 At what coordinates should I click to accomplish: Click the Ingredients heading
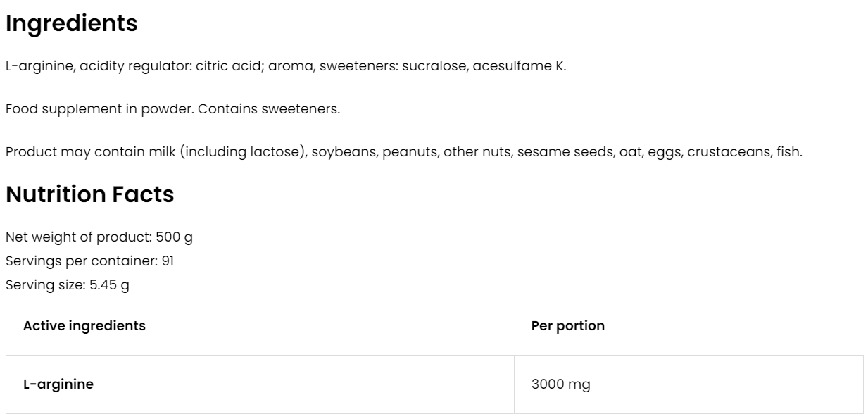[71, 23]
